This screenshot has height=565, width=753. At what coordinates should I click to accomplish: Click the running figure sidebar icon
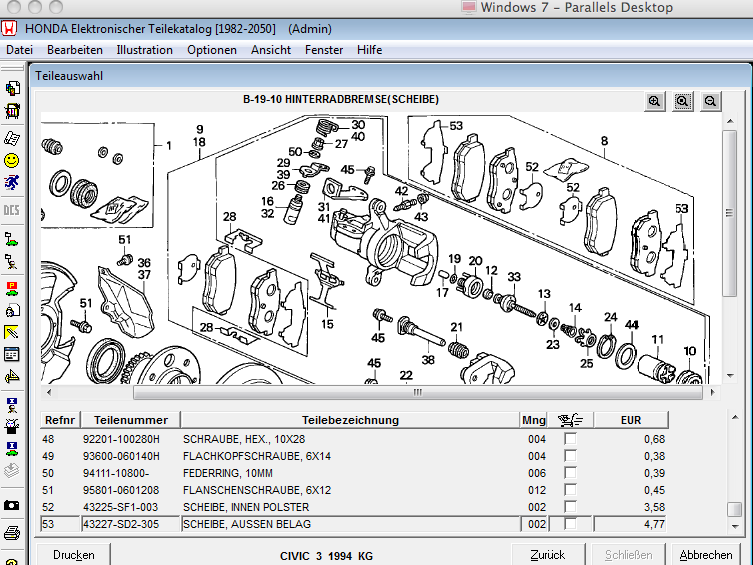pos(12,183)
